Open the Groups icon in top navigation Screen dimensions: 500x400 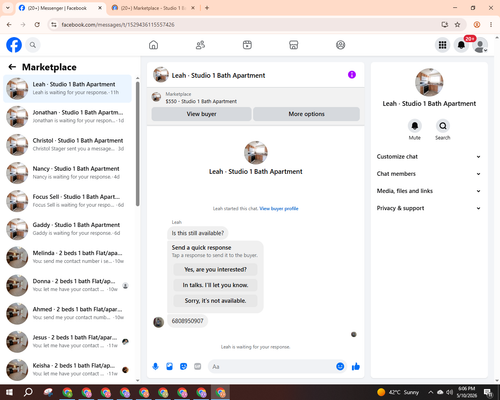click(340, 45)
